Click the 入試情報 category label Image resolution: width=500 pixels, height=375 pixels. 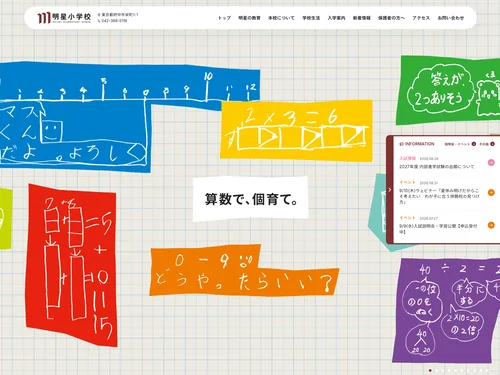(407, 158)
